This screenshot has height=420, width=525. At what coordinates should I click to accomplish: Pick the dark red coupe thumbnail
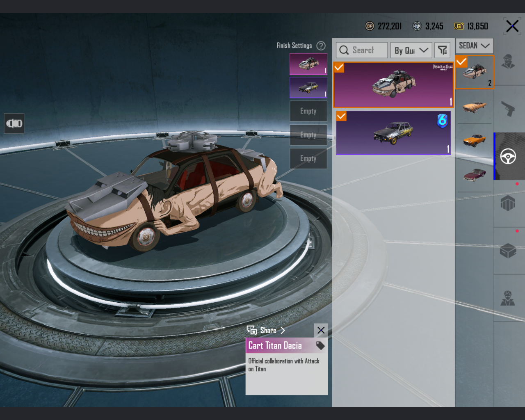[475, 174]
